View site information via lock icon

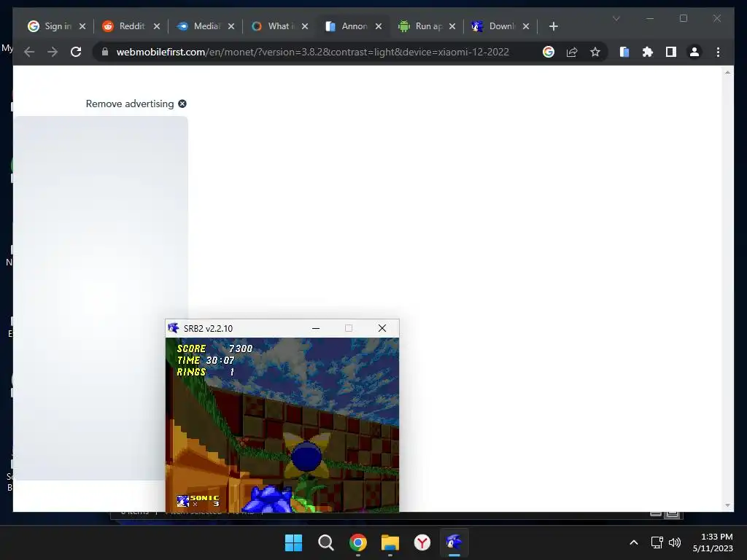coord(105,52)
